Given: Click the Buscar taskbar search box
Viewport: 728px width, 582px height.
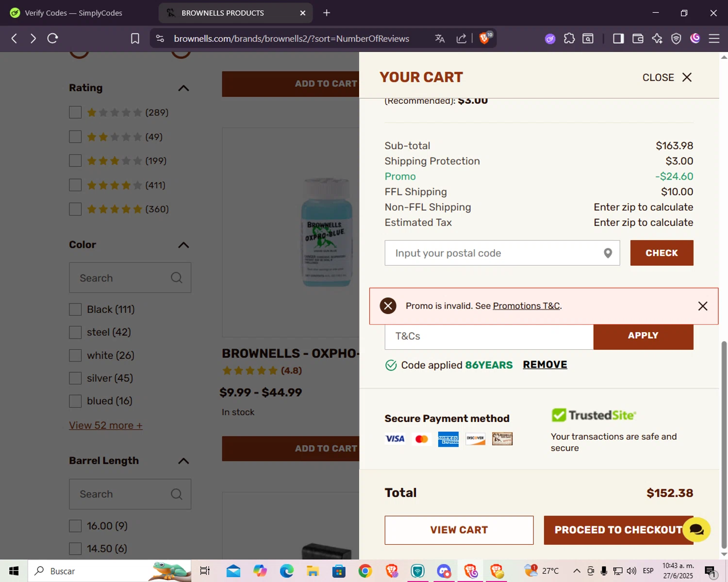Looking at the screenshot, I should point(109,571).
